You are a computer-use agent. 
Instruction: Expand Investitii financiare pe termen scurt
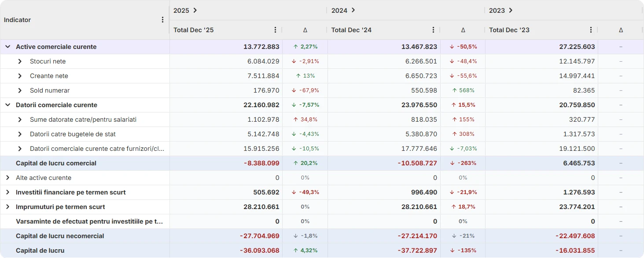tap(7, 192)
